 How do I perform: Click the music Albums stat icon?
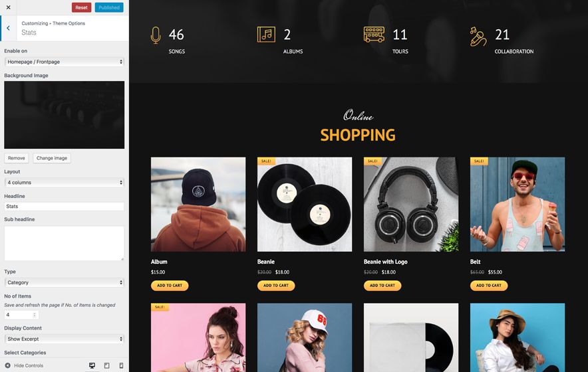[x=266, y=35]
